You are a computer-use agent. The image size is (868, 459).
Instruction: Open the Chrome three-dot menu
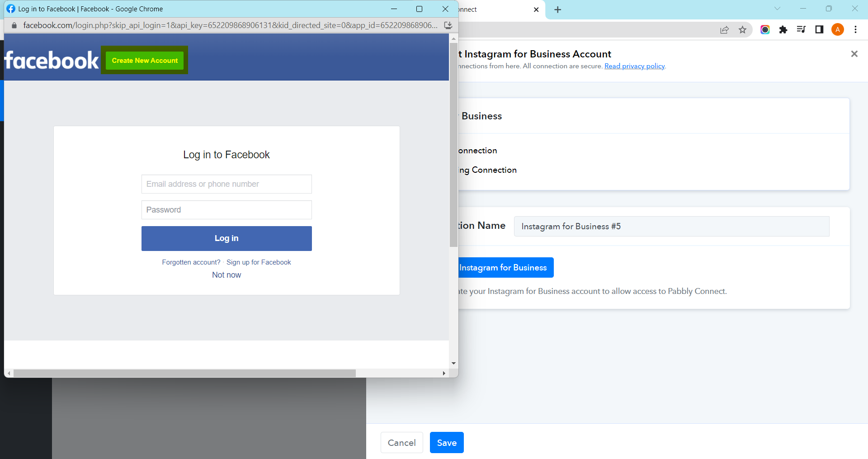click(855, 30)
